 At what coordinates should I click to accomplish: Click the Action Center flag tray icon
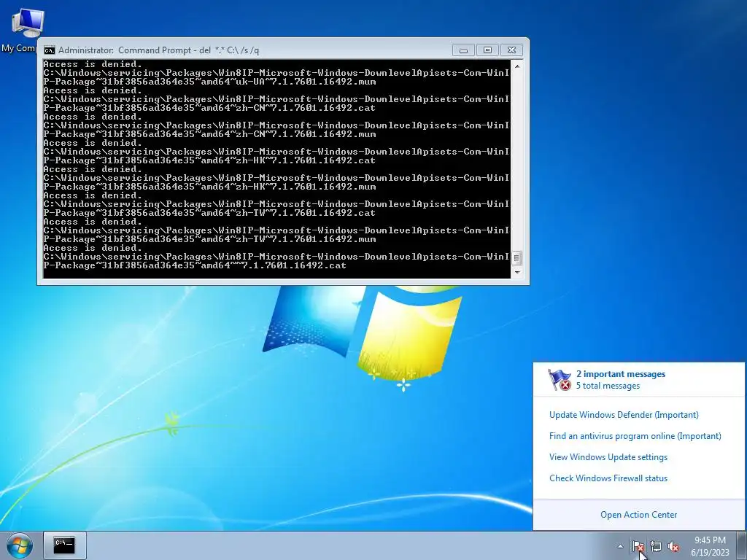[x=638, y=546]
